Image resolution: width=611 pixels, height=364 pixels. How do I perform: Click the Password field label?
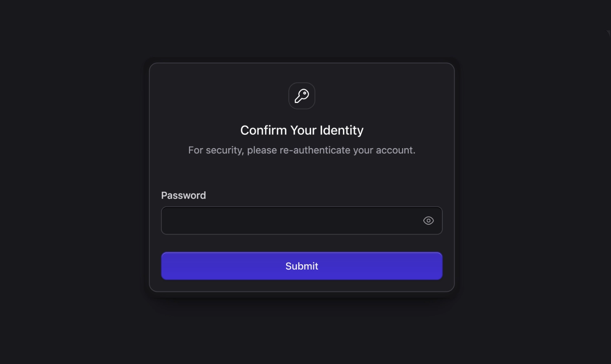tap(183, 195)
